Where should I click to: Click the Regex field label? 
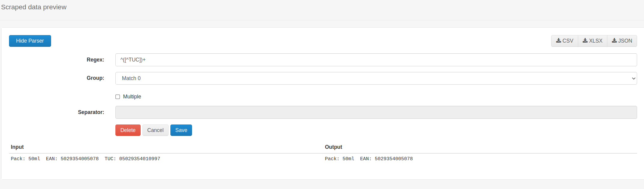(x=95, y=60)
